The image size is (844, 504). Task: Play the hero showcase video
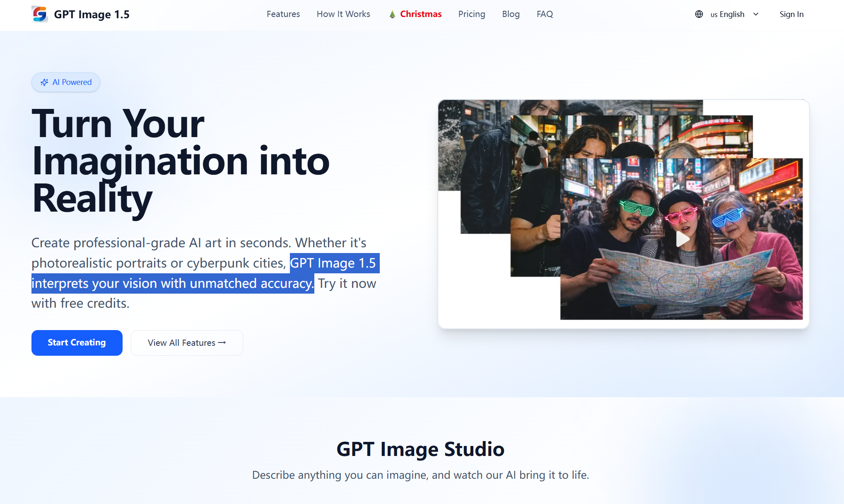[682, 239]
